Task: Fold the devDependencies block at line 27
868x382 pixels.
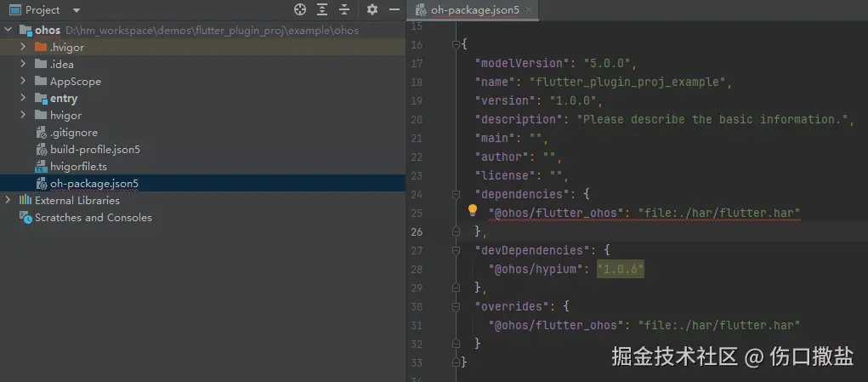Action: click(457, 250)
